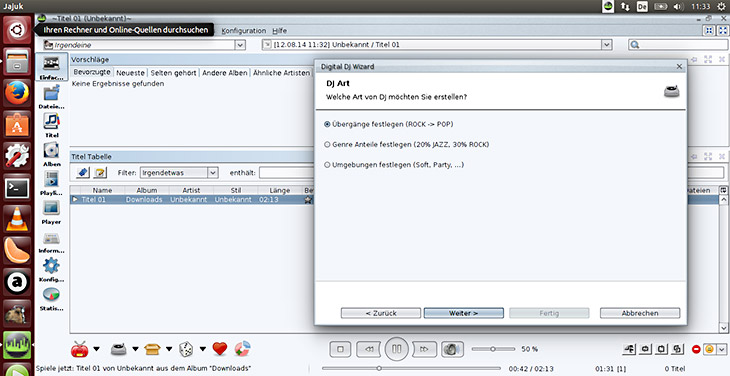Click 'Abbrechen' to cancel the wizard
The image size is (730, 376).
pos(640,313)
